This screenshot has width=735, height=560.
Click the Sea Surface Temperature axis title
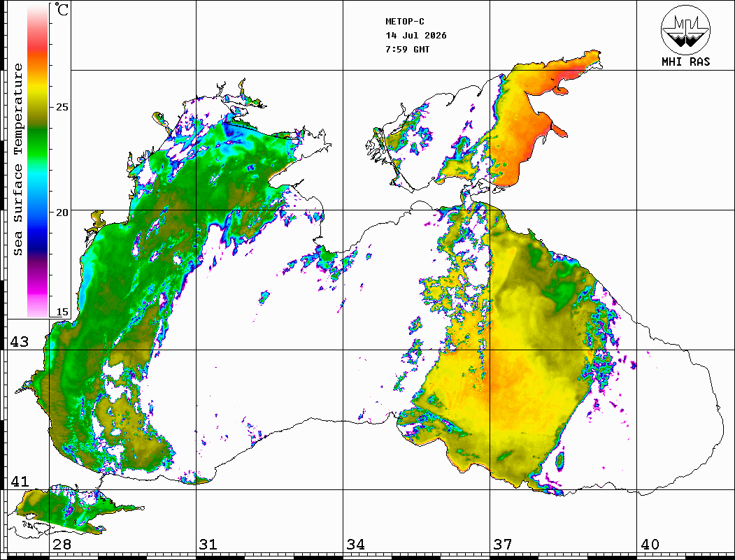[x=17, y=160]
